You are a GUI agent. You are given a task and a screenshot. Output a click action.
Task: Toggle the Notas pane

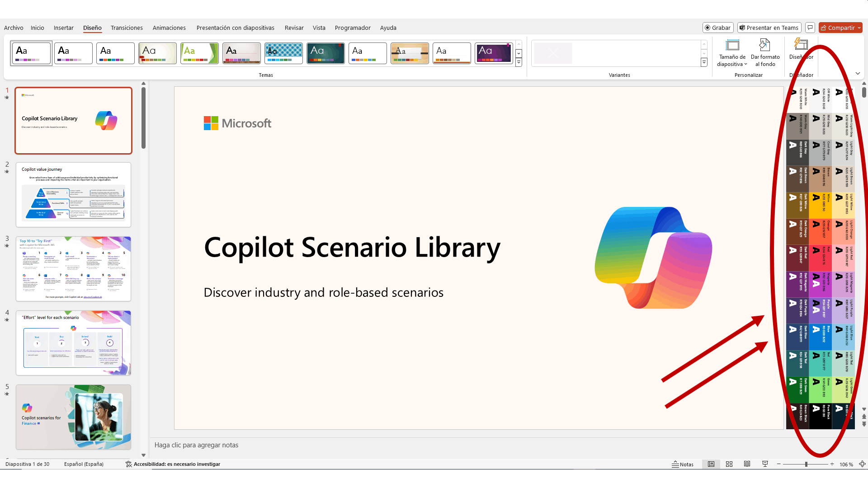[x=682, y=464]
